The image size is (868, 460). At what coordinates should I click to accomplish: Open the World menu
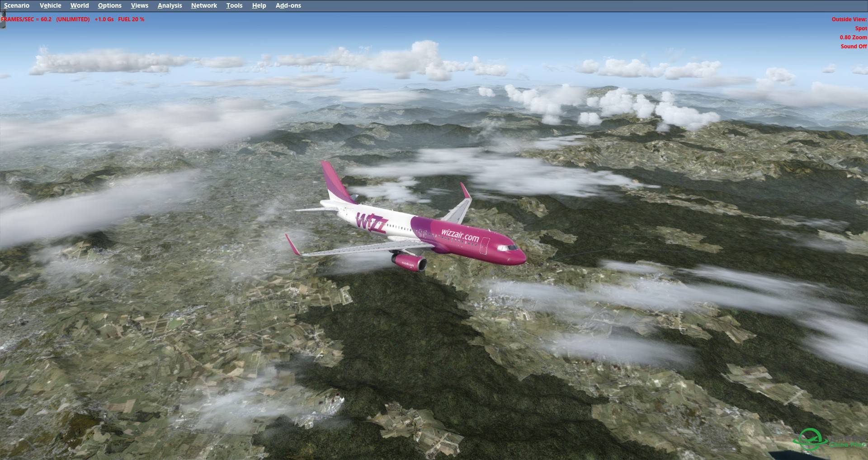80,5
